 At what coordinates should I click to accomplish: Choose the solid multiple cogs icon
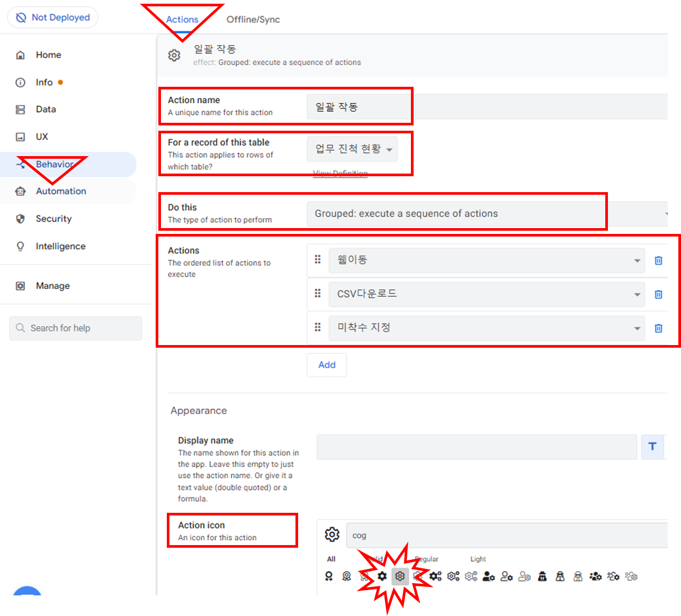(435, 576)
